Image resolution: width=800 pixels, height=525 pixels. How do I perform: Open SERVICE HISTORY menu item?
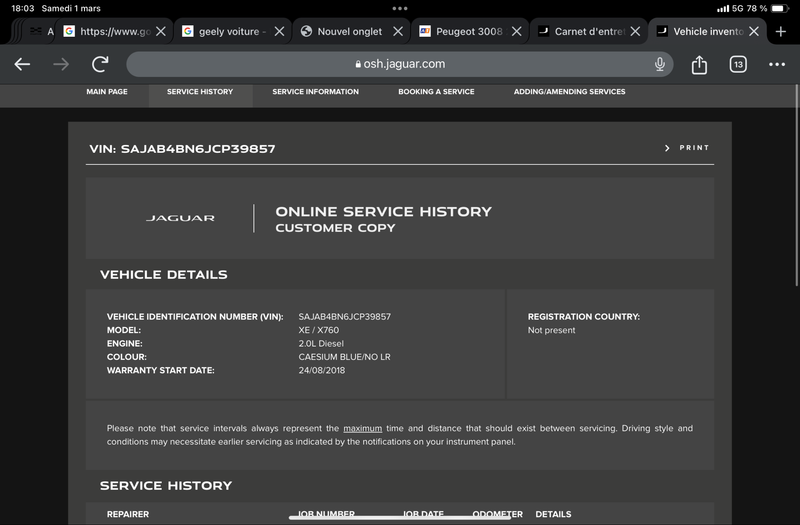[200, 92]
